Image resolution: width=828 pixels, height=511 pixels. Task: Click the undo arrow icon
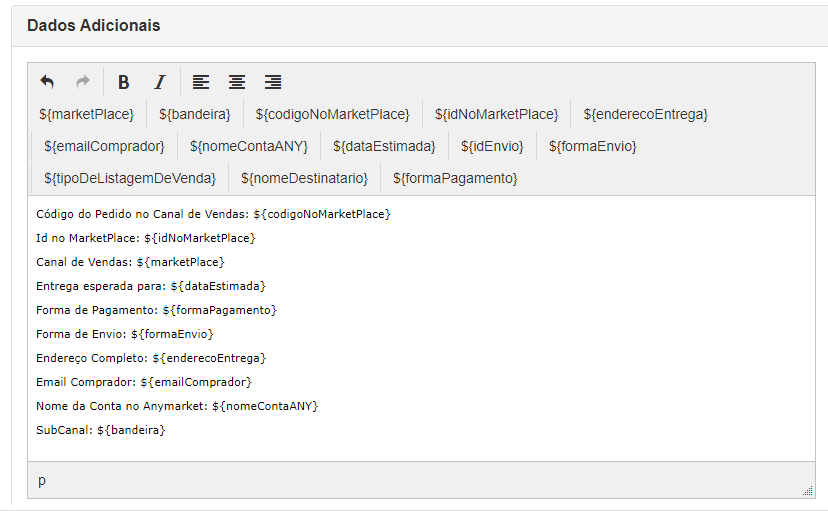(47, 82)
